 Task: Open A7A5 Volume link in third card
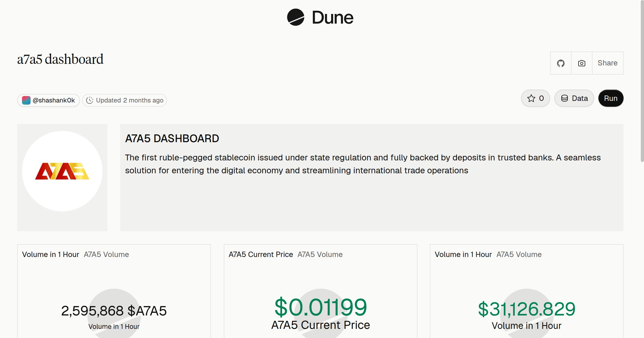(519, 254)
